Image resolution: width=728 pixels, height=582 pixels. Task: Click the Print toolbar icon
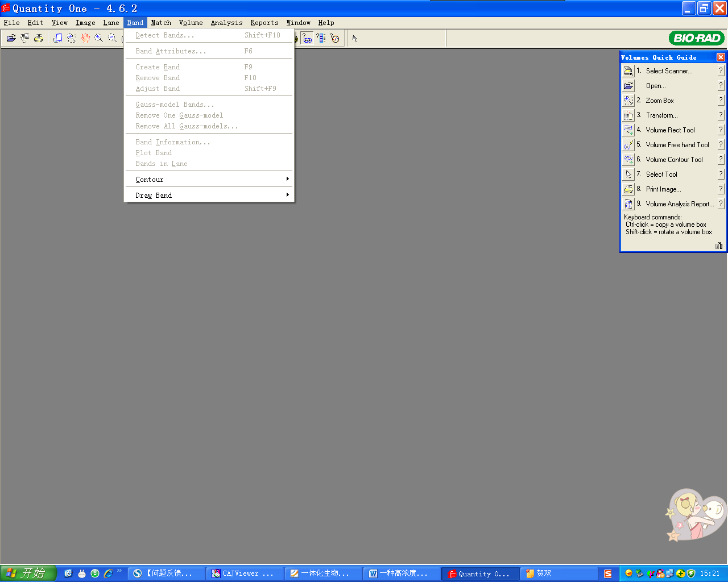pyautogui.click(x=39, y=38)
